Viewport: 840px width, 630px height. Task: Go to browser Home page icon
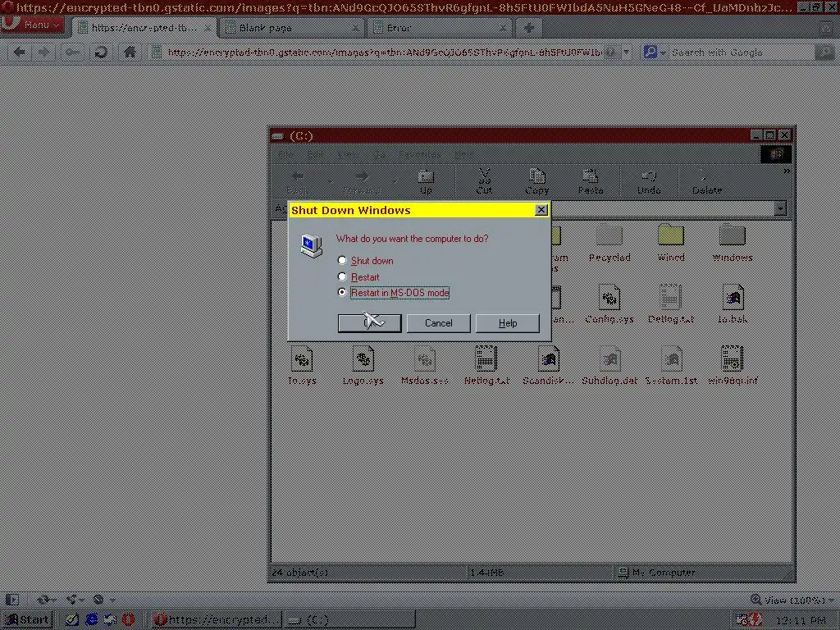tap(130, 52)
